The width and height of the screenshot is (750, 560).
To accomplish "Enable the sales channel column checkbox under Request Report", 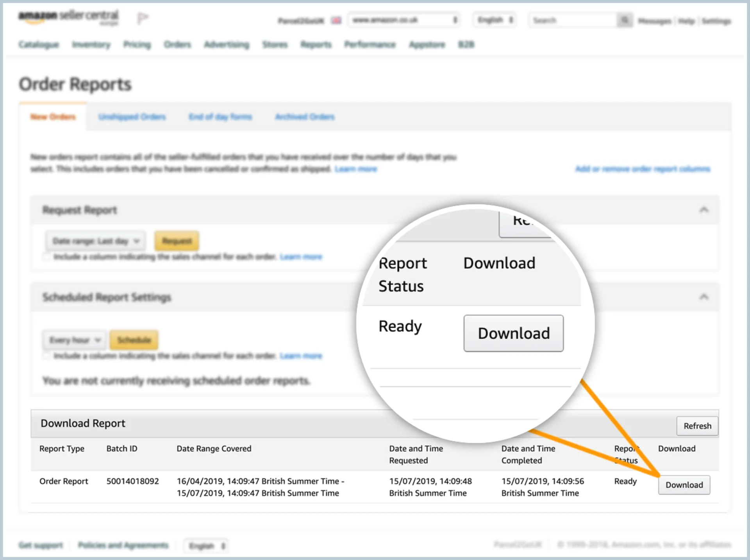I will 46,257.
